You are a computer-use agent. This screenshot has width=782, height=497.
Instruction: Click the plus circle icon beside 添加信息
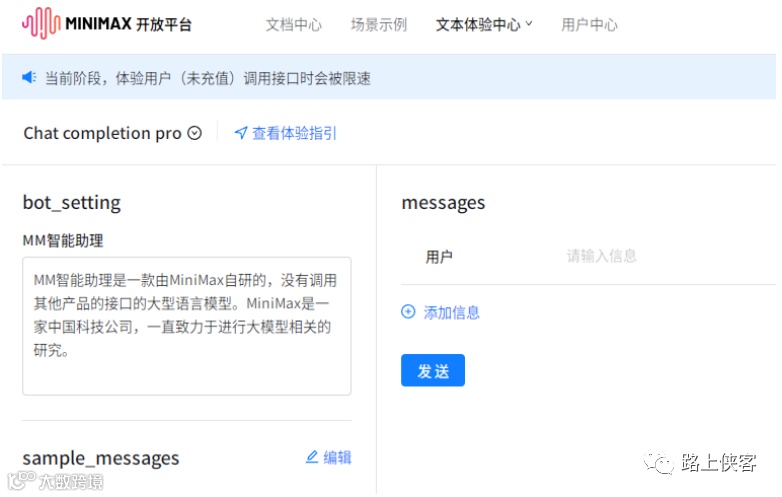tap(408, 312)
